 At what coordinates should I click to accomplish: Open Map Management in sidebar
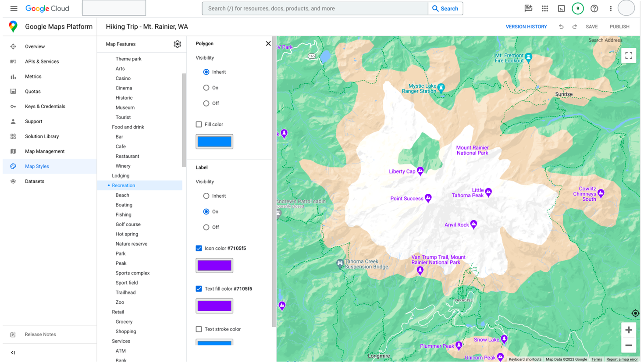(x=44, y=151)
